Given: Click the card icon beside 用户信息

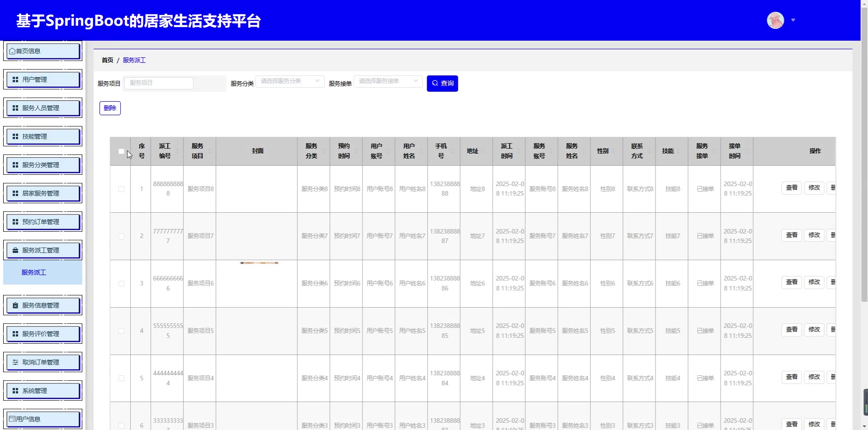Looking at the screenshot, I should [12, 419].
